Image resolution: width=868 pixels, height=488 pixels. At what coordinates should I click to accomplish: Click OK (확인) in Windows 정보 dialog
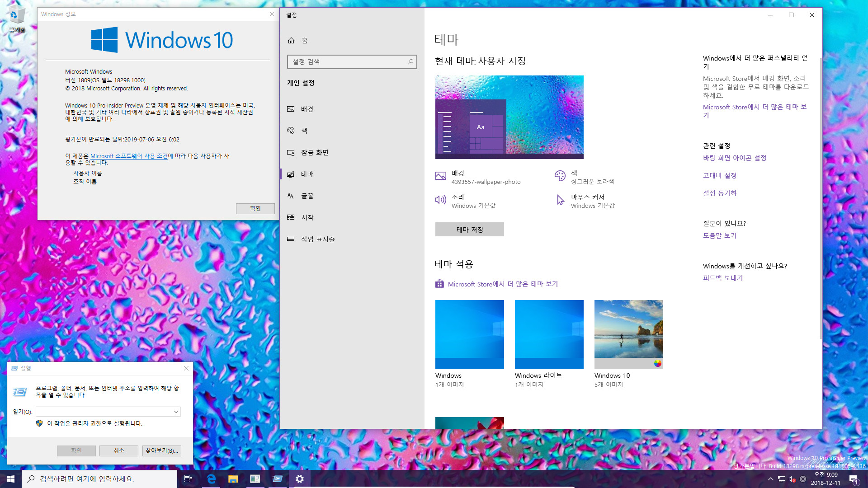pyautogui.click(x=255, y=208)
